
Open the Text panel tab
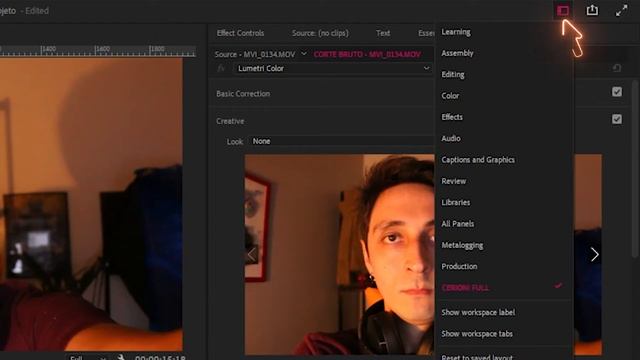click(x=383, y=33)
